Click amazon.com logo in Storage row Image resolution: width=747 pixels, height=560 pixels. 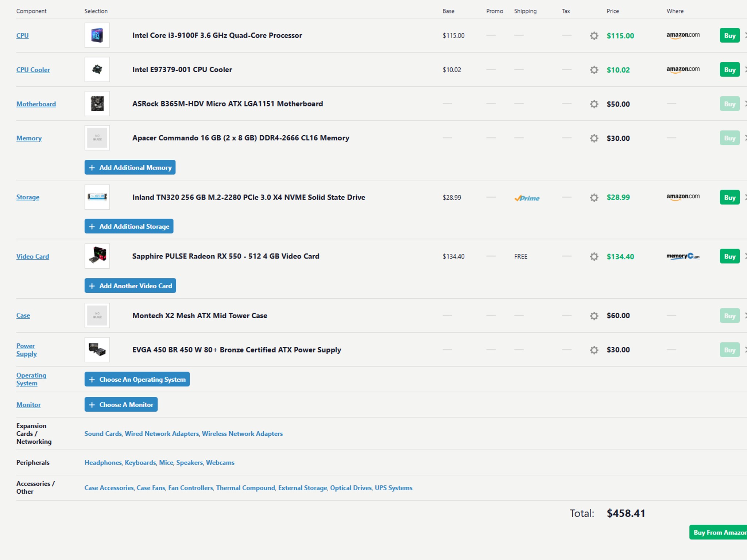click(x=683, y=197)
